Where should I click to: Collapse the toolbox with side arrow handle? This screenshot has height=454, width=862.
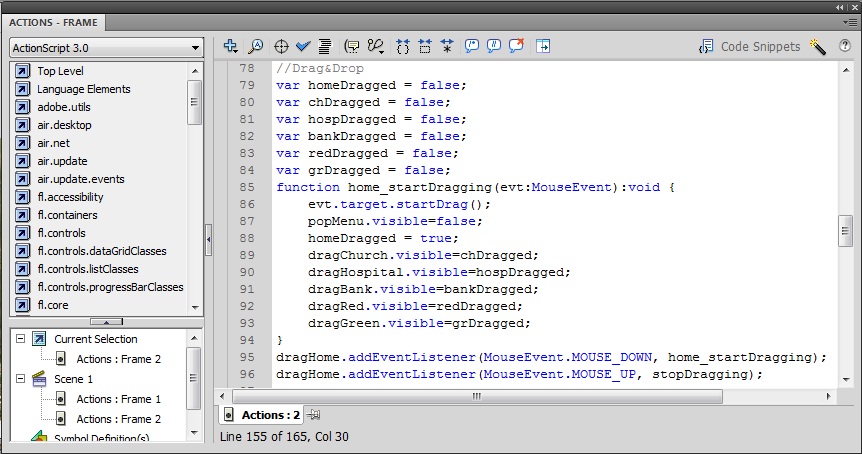coord(208,240)
